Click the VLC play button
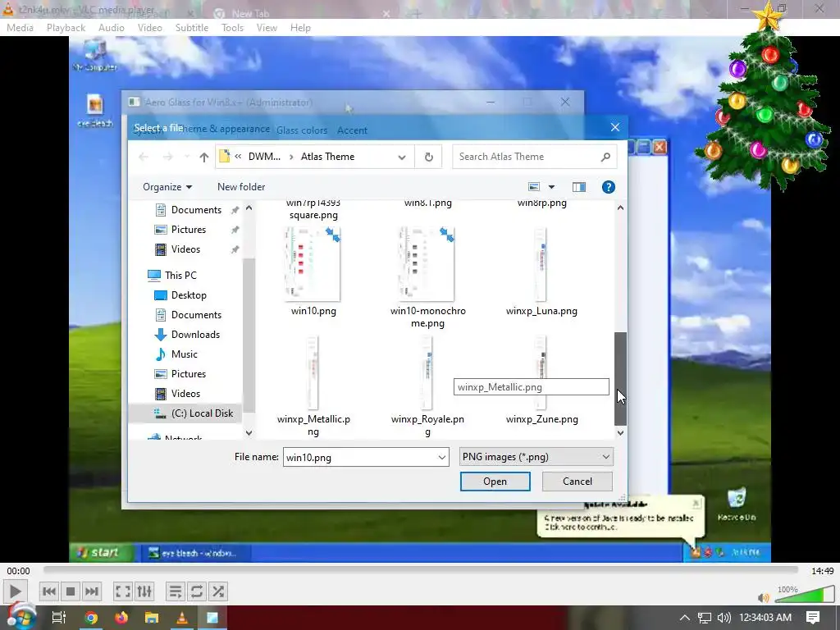 tap(15, 591)
